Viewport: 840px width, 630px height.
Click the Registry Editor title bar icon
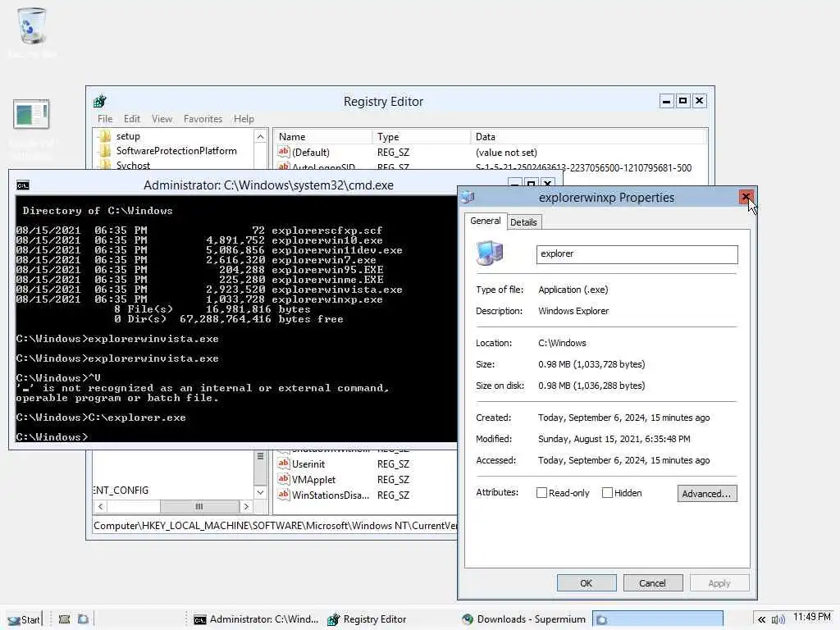[x=100, y=101]
